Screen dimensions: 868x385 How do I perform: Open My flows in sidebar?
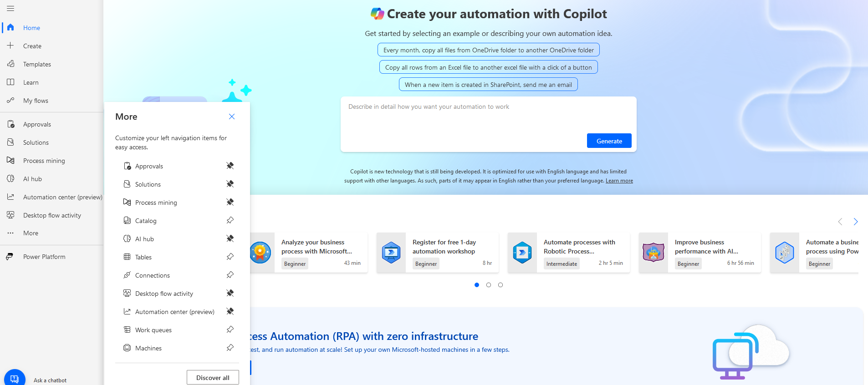[x=36, y=101]
